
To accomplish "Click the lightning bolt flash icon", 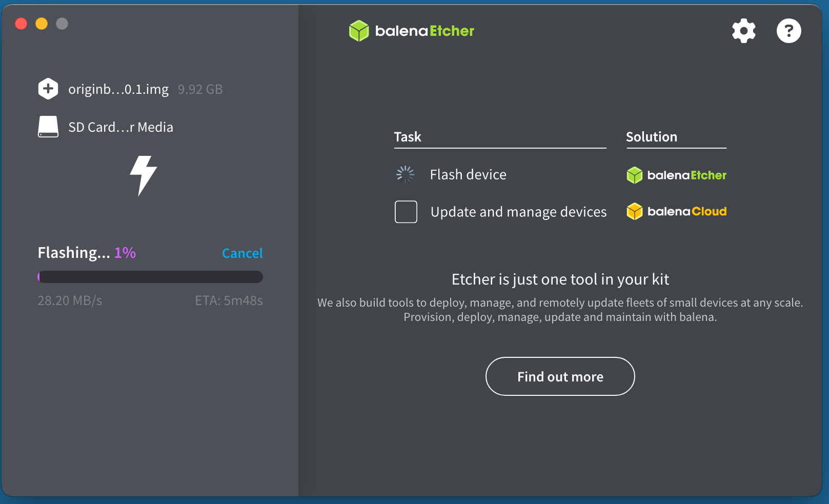I will 143,176.
